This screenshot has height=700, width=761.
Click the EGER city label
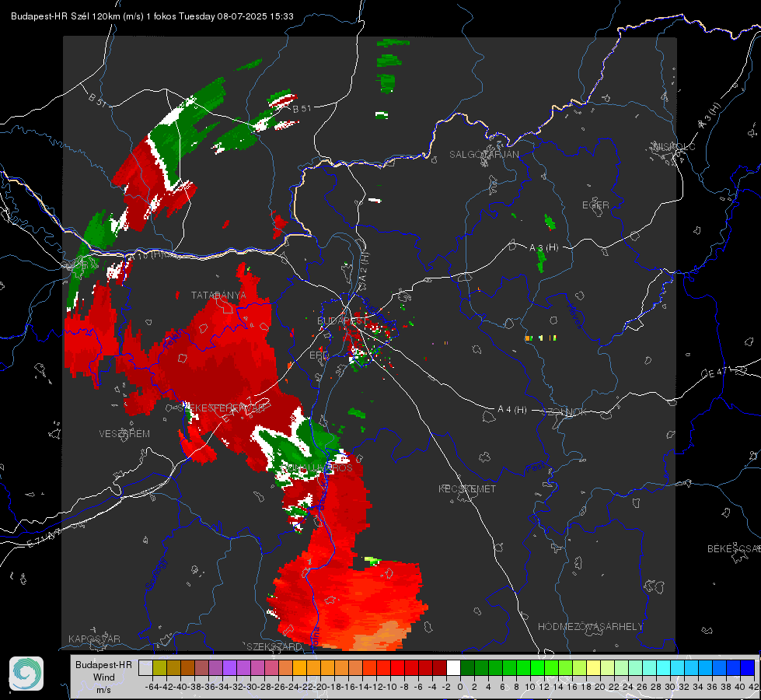coord(595,205)
